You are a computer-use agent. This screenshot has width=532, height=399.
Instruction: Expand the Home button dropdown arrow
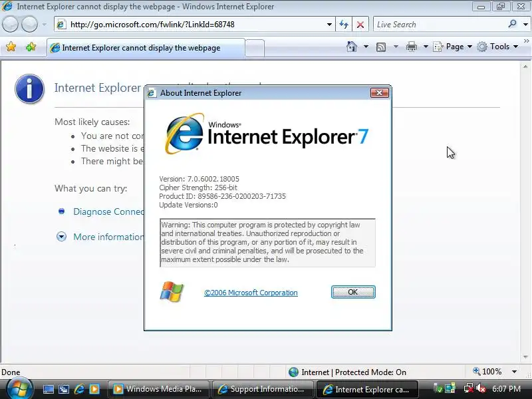pyautogui.click(x=366, y=47)
